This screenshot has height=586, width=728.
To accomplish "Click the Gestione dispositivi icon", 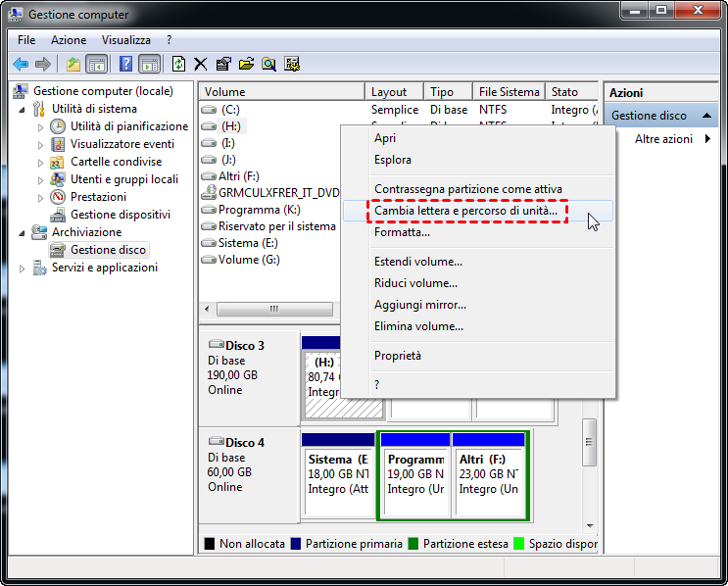I will (58, 215).
